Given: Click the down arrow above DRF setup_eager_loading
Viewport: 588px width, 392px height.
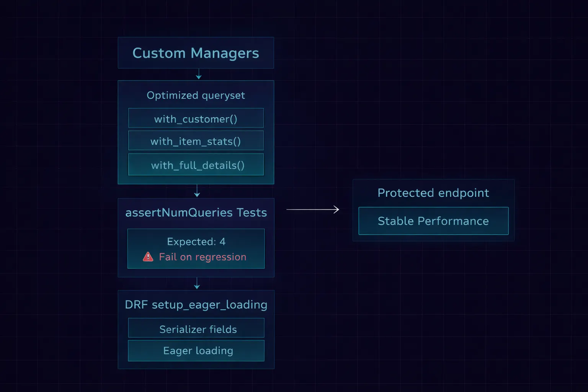Looking at the screenshot, I should (197, 283).
